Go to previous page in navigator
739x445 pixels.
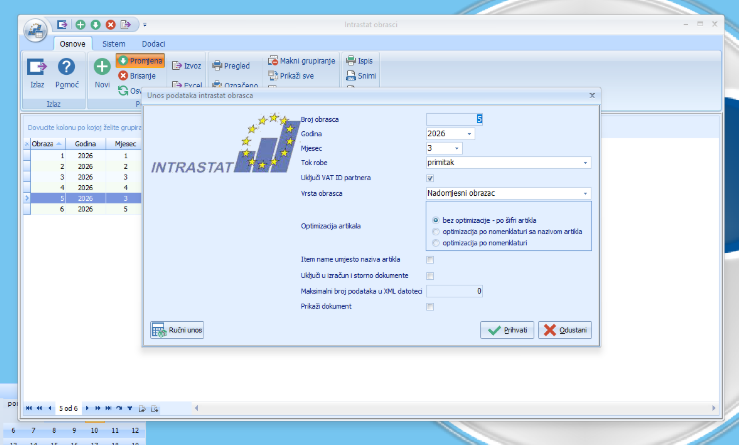(40, 408)
